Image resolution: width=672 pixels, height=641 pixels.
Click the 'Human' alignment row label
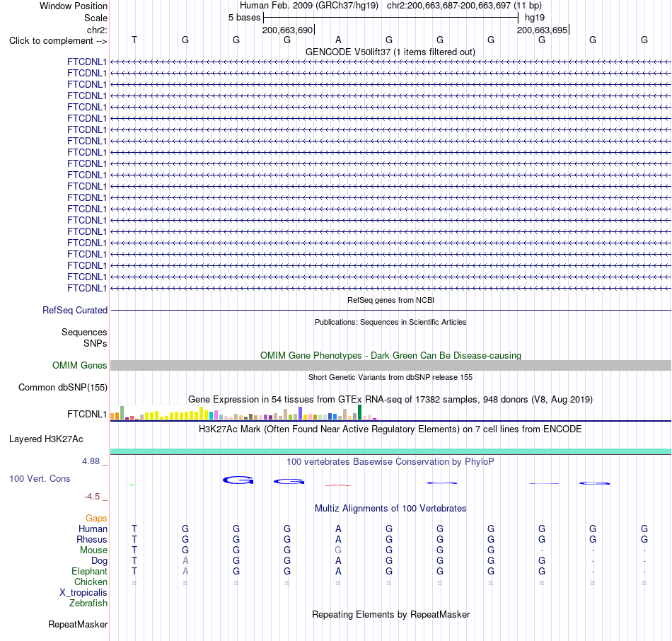point(93,529)
